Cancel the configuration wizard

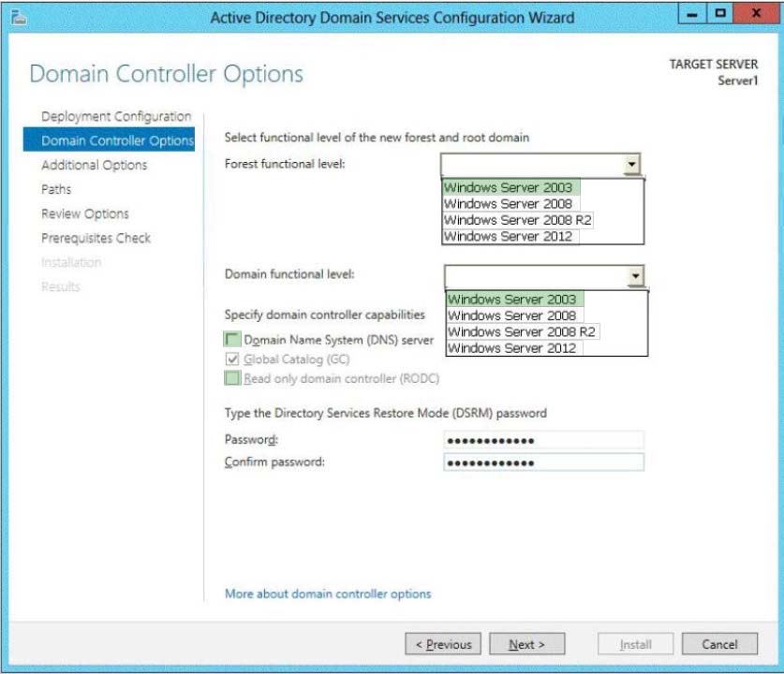719,644
